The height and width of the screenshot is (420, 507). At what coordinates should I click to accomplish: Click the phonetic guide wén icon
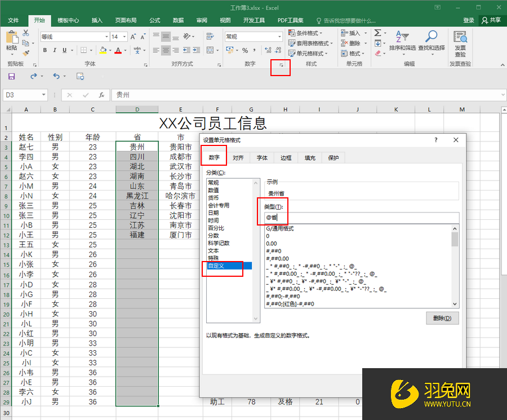point(137,50)
